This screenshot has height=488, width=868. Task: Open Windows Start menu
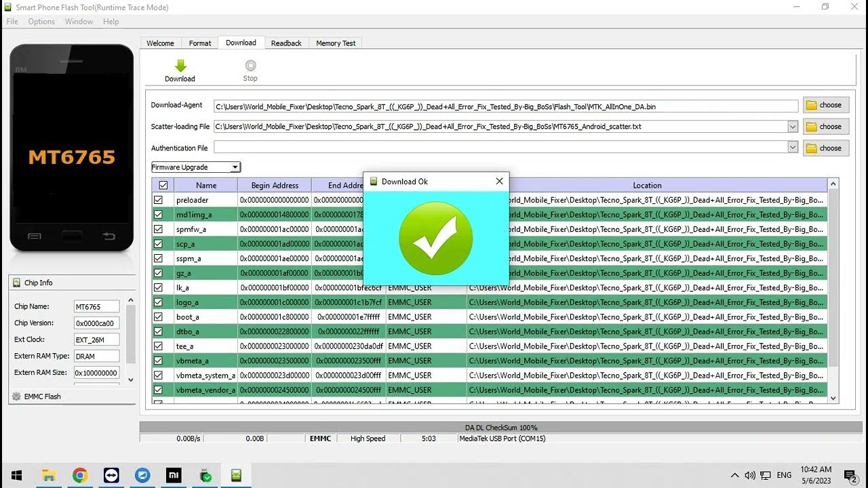16,475
